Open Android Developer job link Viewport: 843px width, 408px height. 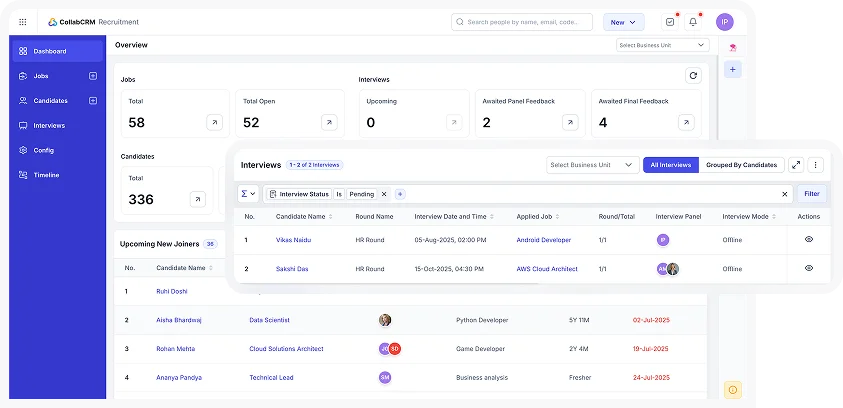coord(543,240)
